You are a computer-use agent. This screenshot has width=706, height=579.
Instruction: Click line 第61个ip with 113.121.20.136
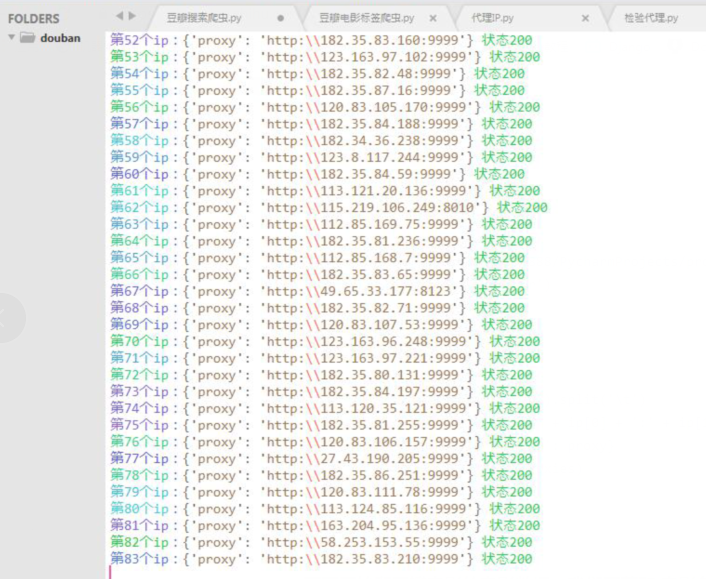(x=325, y=190)
